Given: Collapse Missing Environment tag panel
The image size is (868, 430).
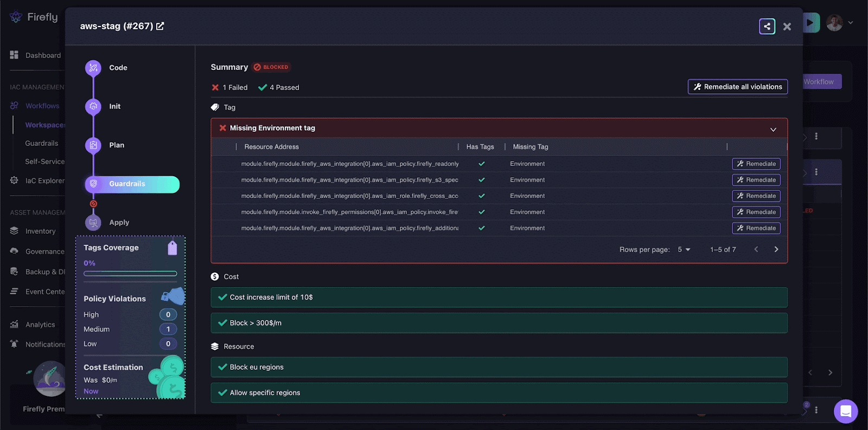Looking at the screenshot, I should pyautogui.click(x=773, y=129).
